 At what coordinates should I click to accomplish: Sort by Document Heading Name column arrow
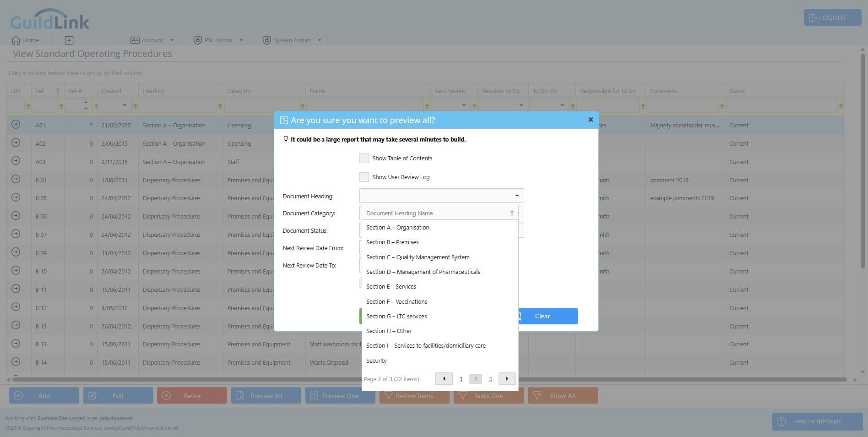[512, 213]
